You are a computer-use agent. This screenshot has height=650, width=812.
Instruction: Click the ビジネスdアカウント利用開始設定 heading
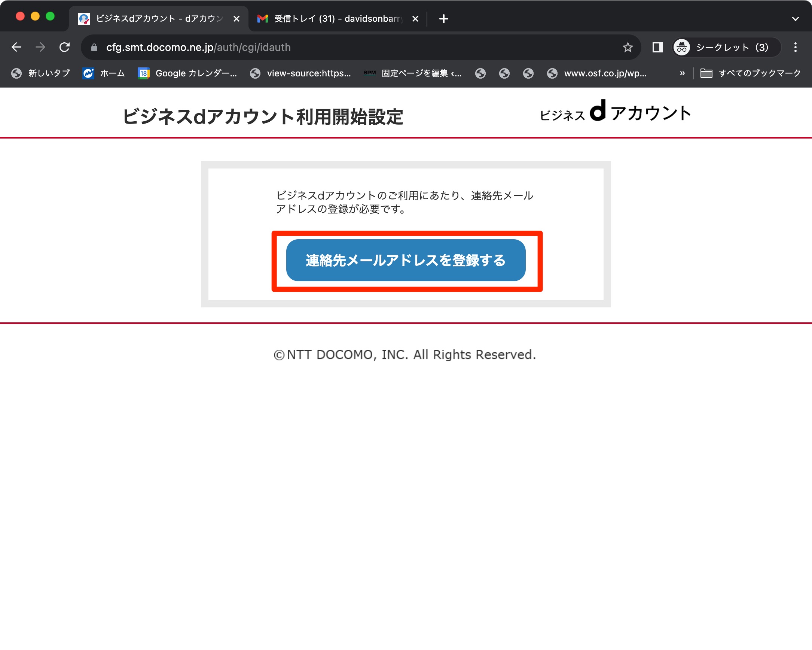point(263,116)
